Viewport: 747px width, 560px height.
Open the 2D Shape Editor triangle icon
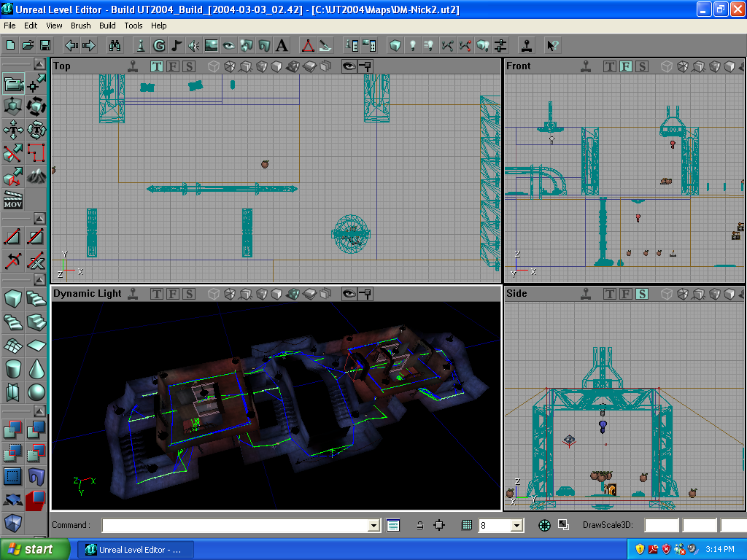coord(308,46)
